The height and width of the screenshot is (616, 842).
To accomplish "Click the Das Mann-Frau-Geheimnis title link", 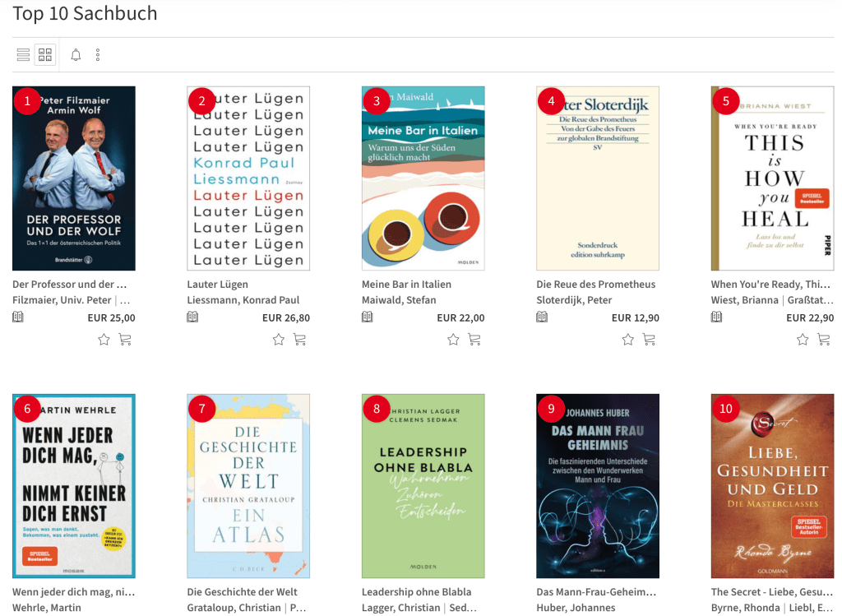I will 597,592.
